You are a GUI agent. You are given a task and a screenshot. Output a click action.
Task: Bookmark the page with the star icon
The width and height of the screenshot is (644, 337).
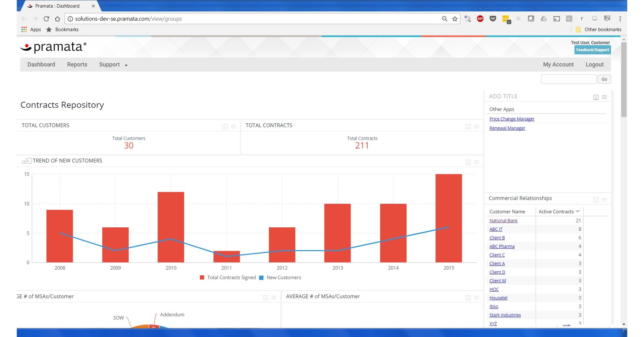pos(455,19)
